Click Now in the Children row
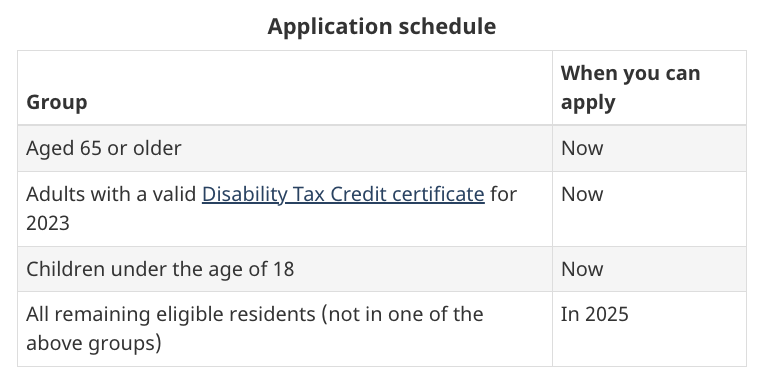Image resolution: width=772 pixels, height=386 pixels. (581, 269)
